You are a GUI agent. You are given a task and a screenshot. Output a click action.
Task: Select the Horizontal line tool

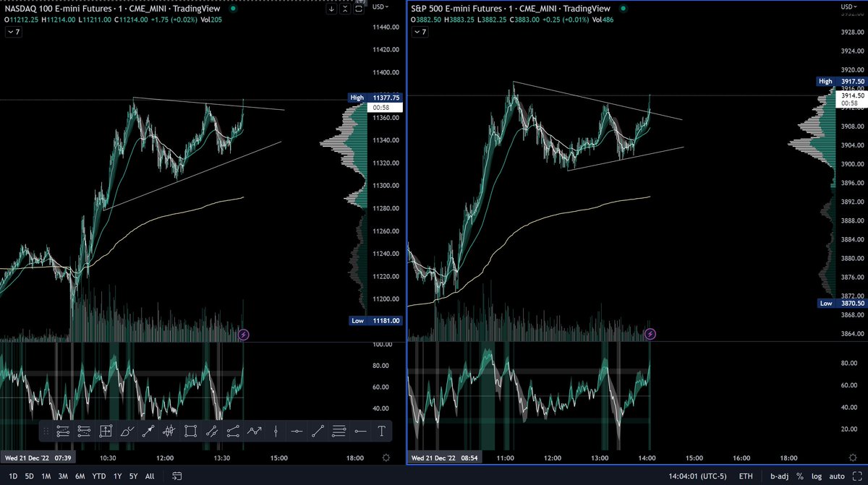(297, 432)
